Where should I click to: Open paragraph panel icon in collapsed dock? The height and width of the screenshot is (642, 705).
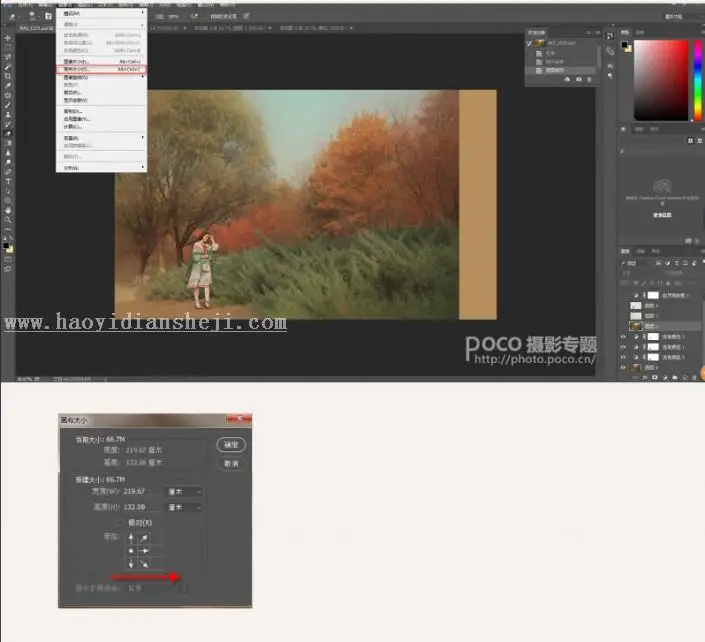coord(610,76)
